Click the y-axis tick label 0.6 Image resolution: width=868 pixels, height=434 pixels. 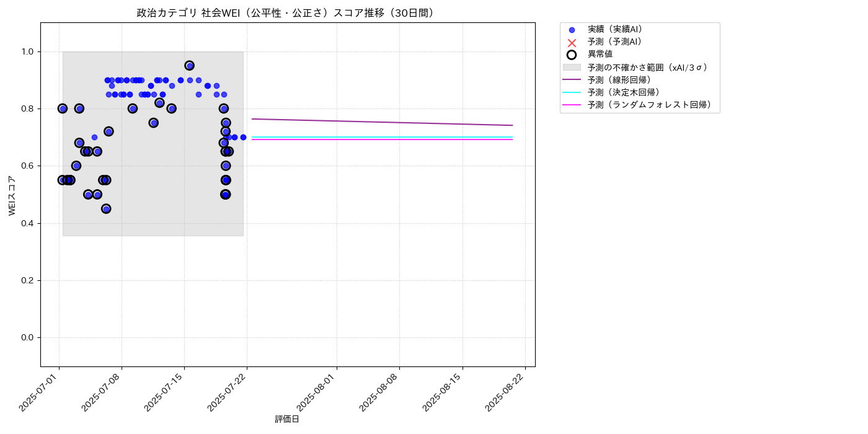tap(29, 166)
